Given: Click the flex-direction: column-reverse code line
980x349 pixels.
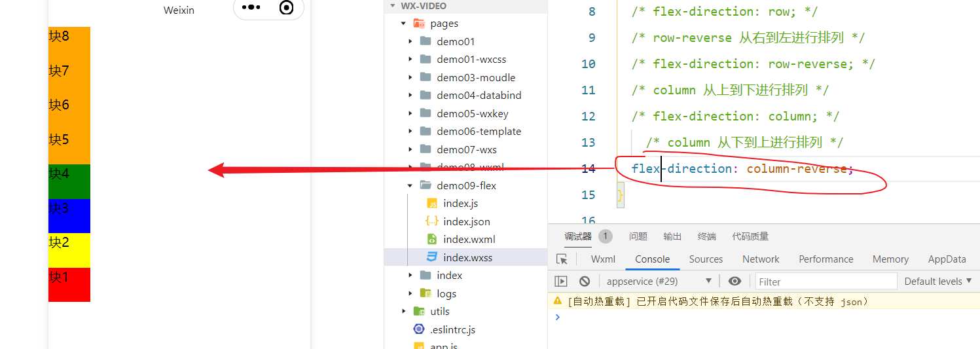Looking at the screenshot, I should pyautogui.click(x=742, y=169).
